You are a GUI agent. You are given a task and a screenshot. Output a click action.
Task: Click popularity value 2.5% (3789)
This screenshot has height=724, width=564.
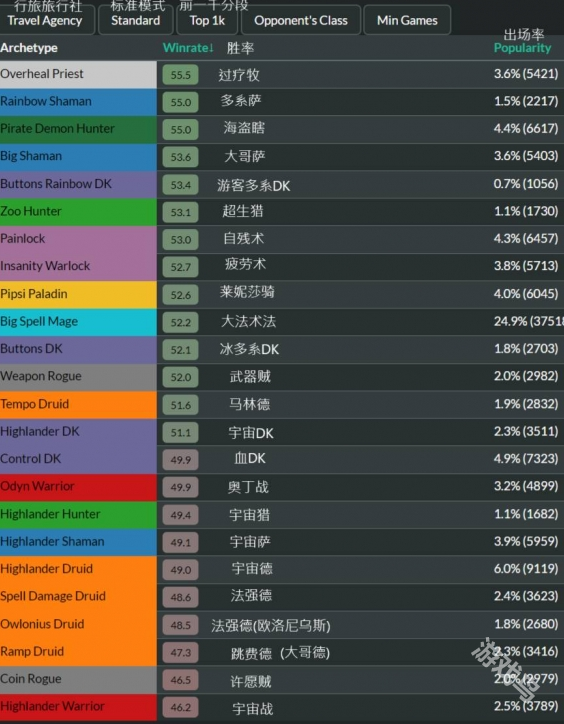tap(526, 706)
